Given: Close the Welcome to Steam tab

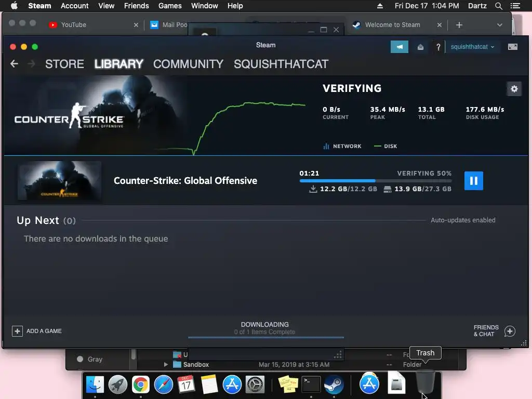Looking at the screenshot, I should [x=439, y=25].
